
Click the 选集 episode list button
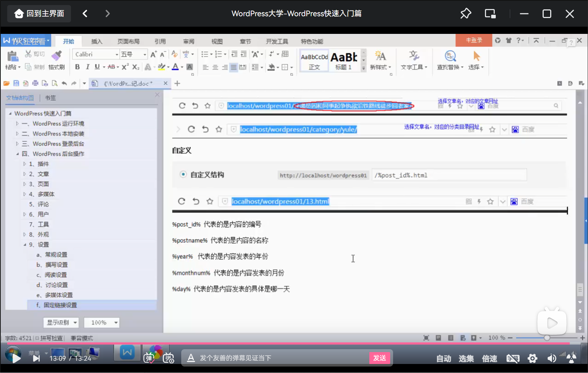pyautogui.click(x=466, y=359)
